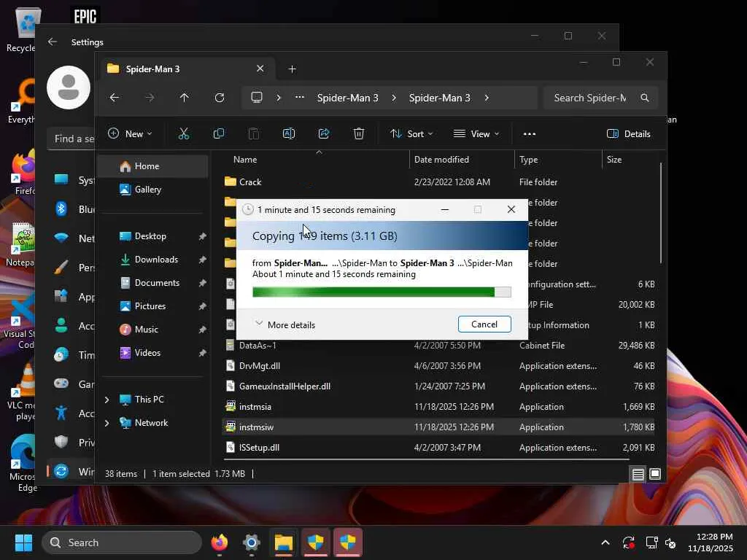Open the View dropdown menu
Viewport: 747px width, 560px height.
[476, 134]
